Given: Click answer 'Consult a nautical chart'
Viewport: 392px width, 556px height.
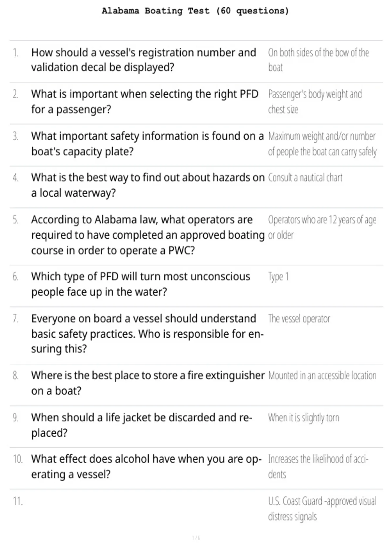Looking at the screenshot, I should pos(305,178).
